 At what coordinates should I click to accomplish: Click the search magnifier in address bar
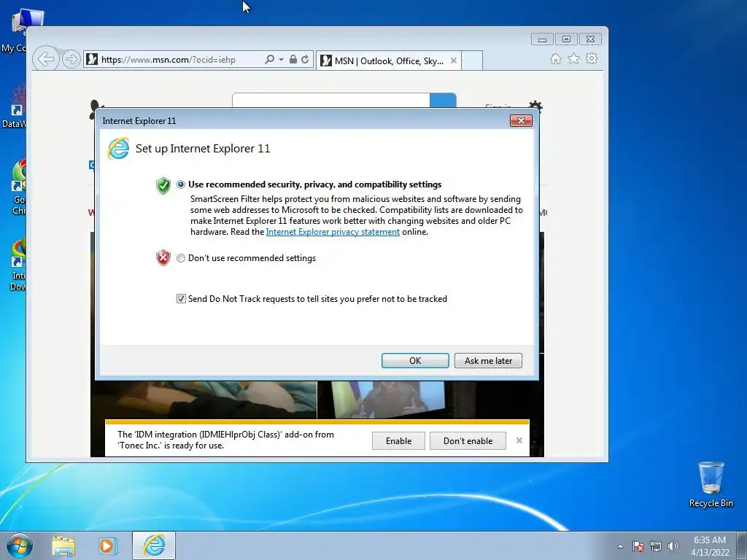coord(269,59)
